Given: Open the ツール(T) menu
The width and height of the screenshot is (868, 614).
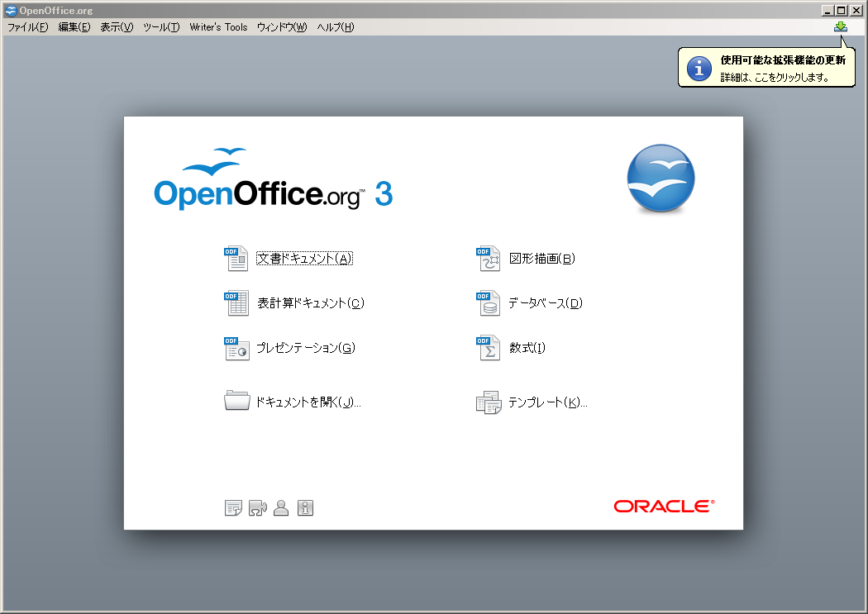Looking at the screenshot, I should 161,27.
